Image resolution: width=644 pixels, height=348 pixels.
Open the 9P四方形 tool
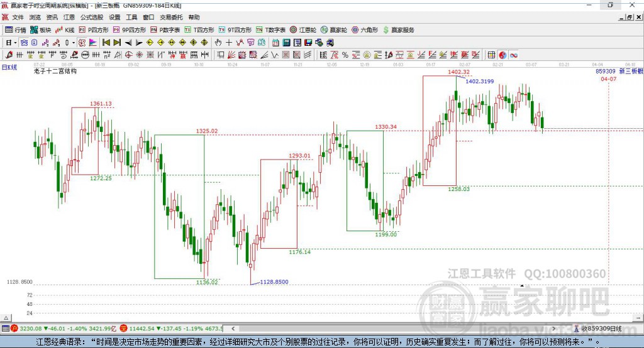(130, 30)
